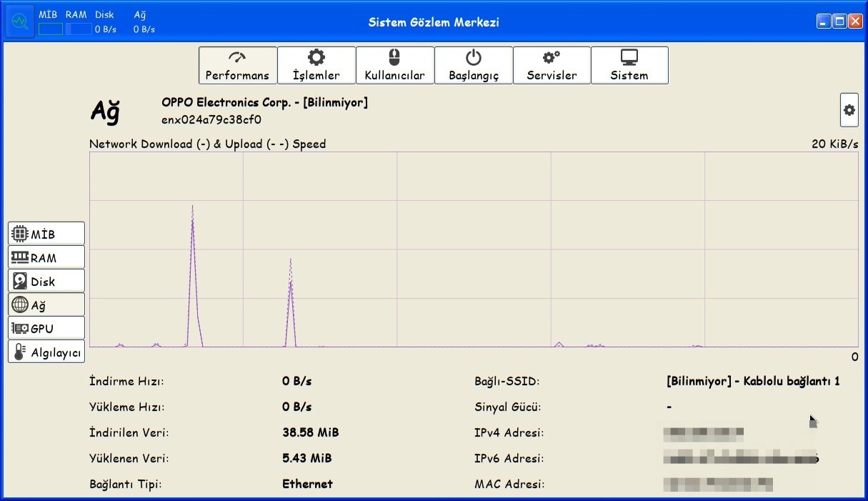Click the İndirme Hızı value 0 B/s
868x501 pixels.
[x=297, y=381]
